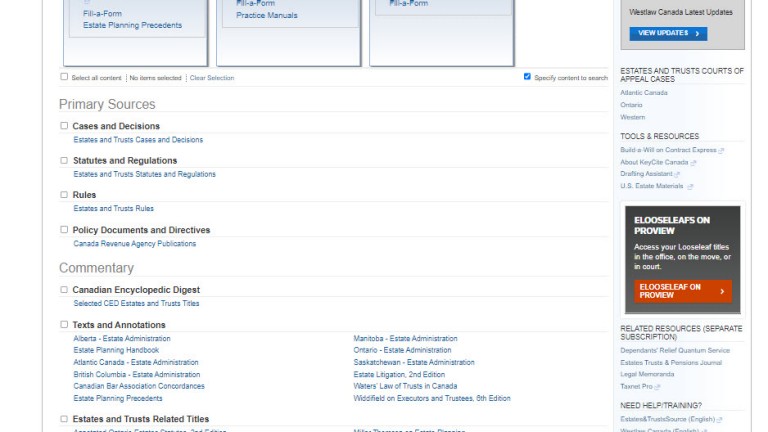The width and height of the screenshot is (768, 432).
Task: Open Canadian Bar Association Concordances
Action: pos(139,386)
